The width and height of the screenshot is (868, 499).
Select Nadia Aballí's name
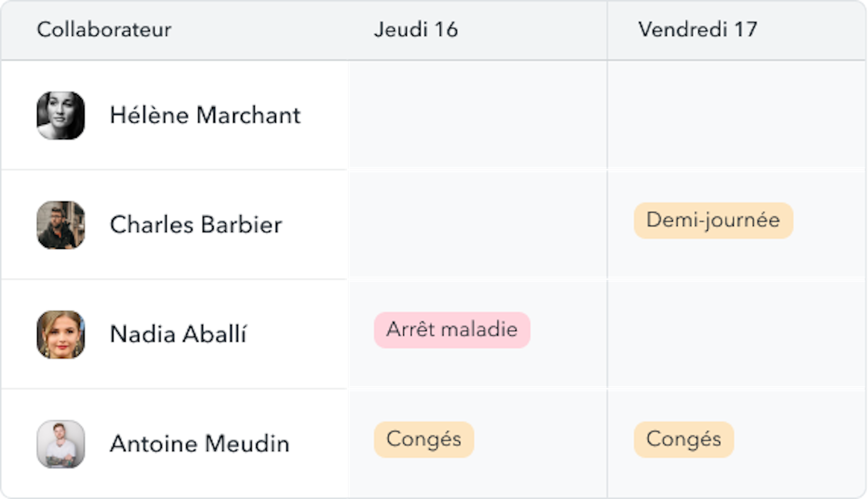coord(178,334)
